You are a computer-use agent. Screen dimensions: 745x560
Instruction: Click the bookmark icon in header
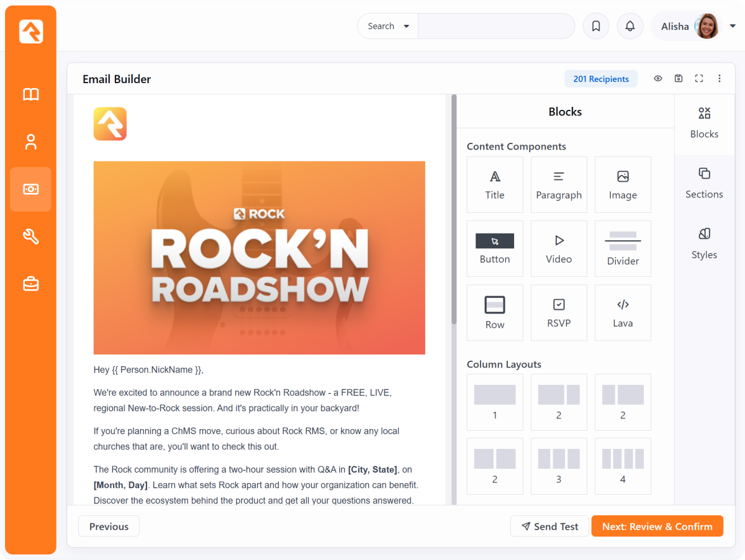pyautogui.click(x=596, y=26)
